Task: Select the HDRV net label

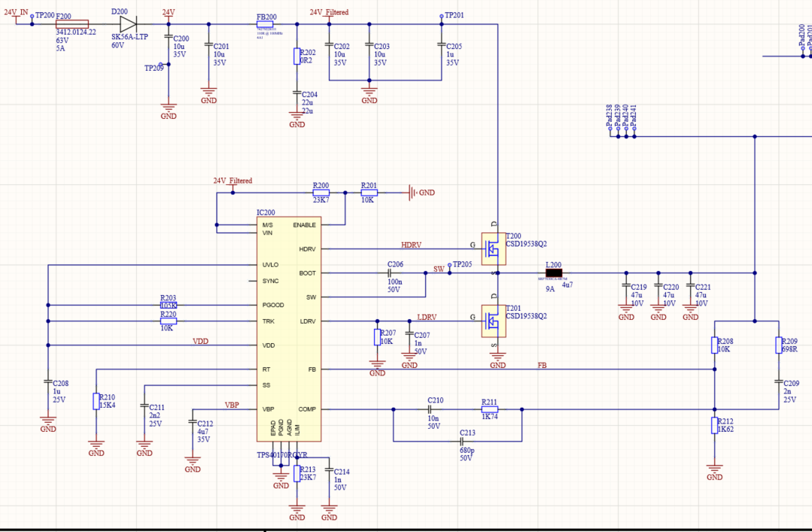Action: 411,245
